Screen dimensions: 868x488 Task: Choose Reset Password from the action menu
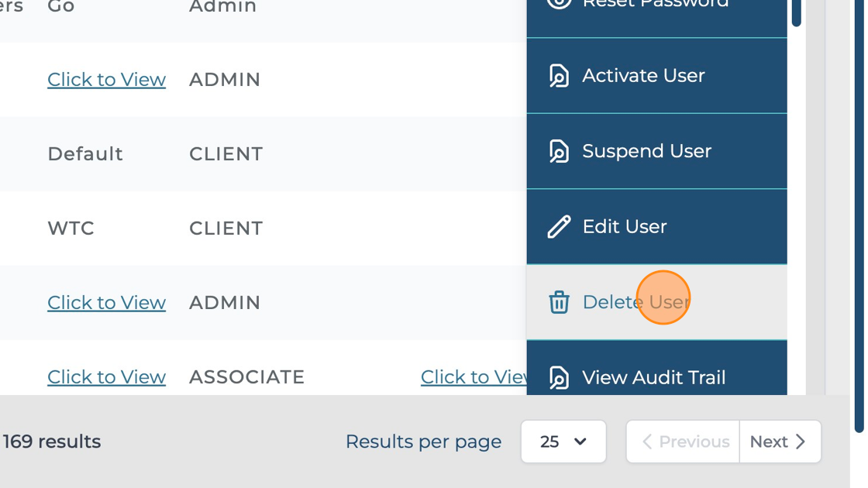pyautogui.click(x=655, y=5)
